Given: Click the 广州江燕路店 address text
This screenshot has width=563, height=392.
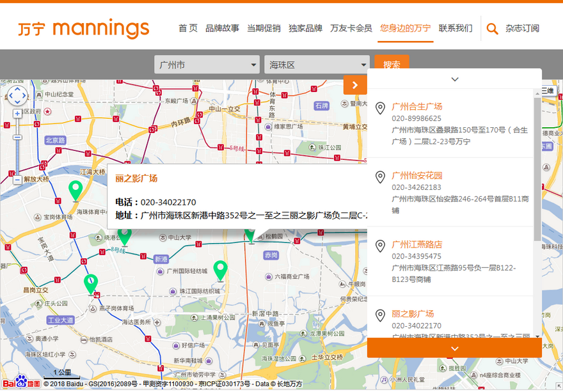Looking at the screenshot, I should [x=454, y=274].
